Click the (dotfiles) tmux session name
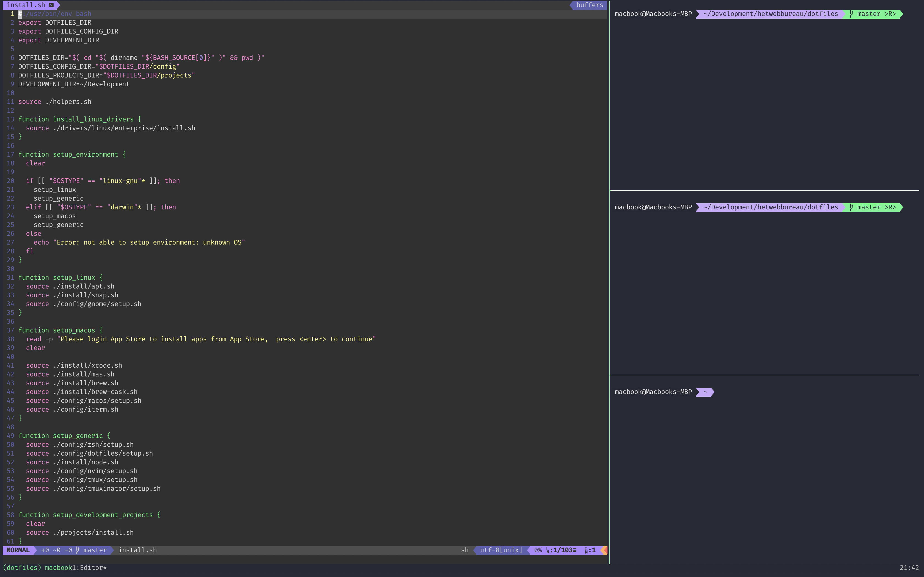 pyautogui.click(x=22, y=567)
